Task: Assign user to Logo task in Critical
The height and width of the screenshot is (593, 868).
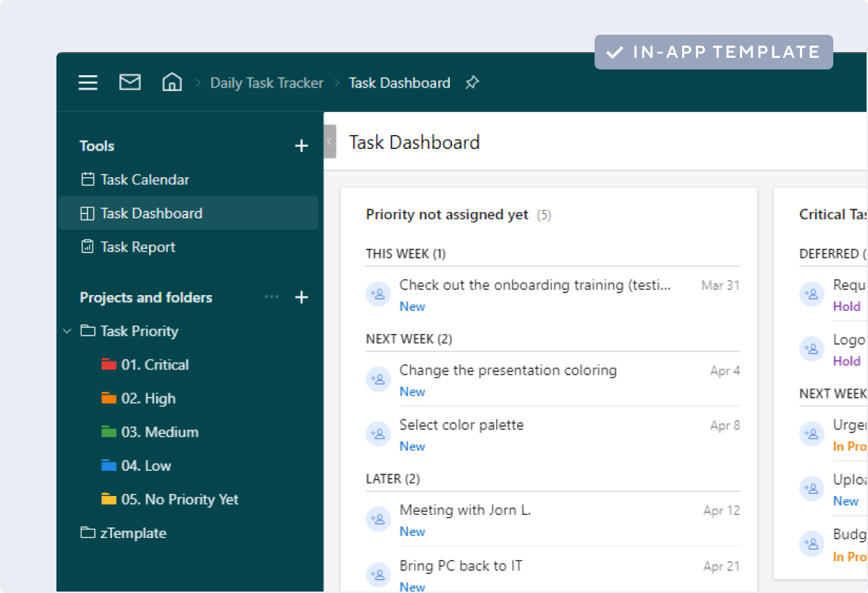Action: pos(812,349)
